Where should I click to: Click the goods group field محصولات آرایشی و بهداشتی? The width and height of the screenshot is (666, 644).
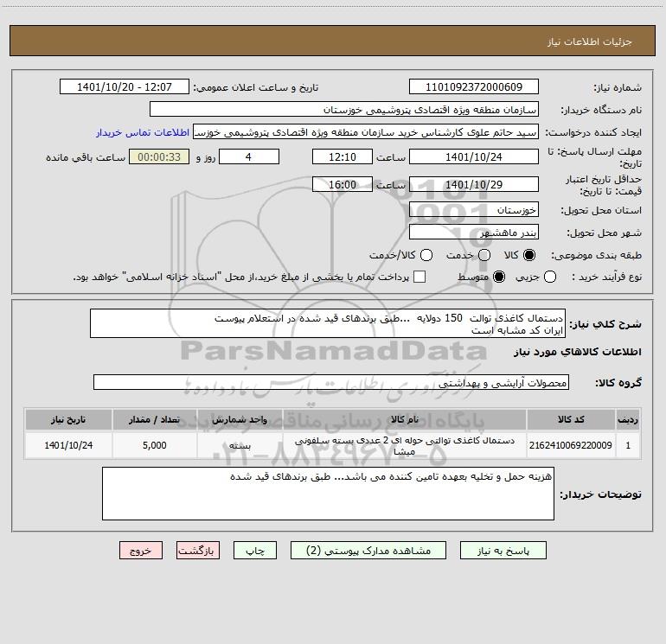(331, 382)
